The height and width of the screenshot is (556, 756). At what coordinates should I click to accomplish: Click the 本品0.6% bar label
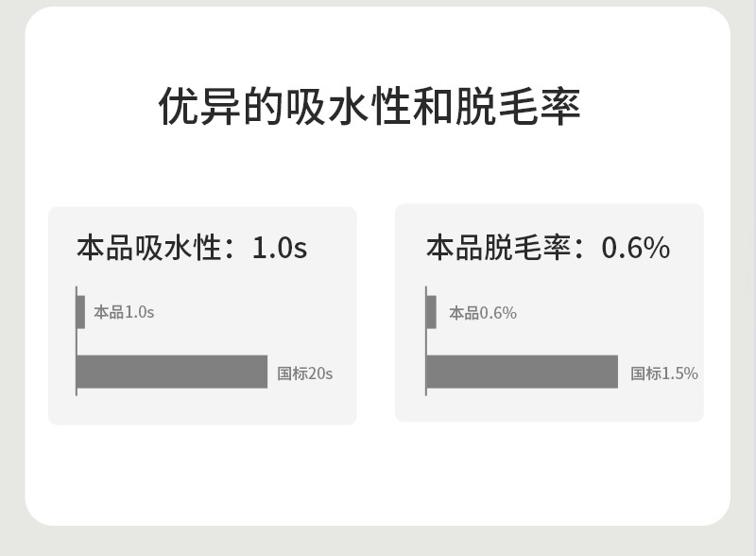click(482, 313)
